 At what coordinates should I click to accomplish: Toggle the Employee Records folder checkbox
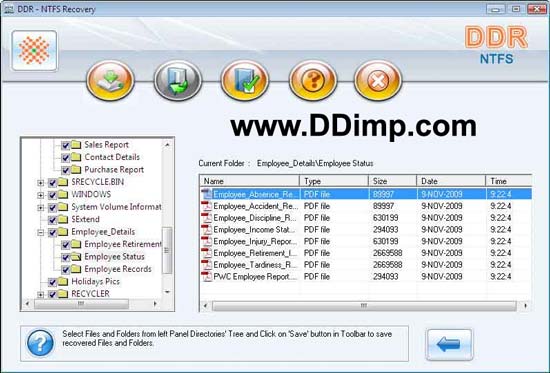point(65,269)
